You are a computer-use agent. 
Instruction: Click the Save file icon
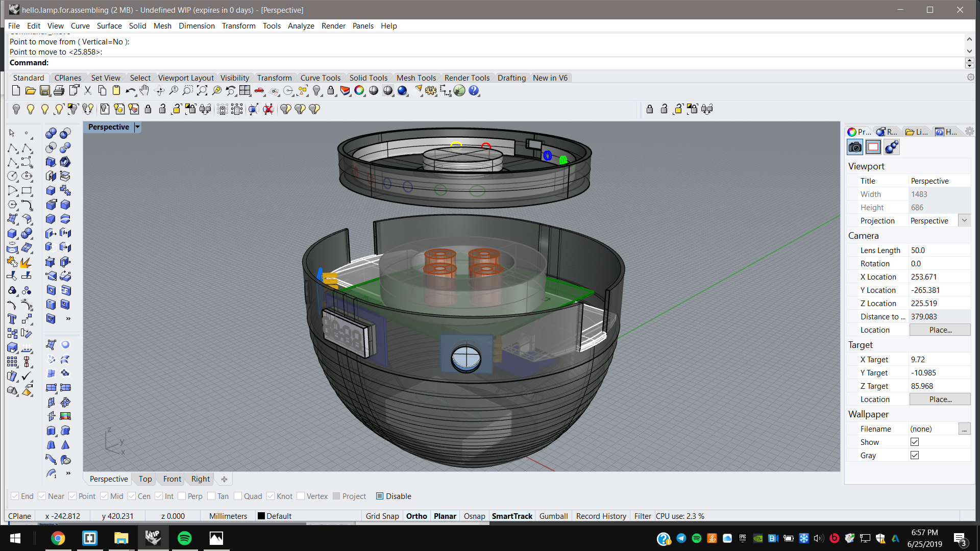pyautogui.click(x=45, y=91)
